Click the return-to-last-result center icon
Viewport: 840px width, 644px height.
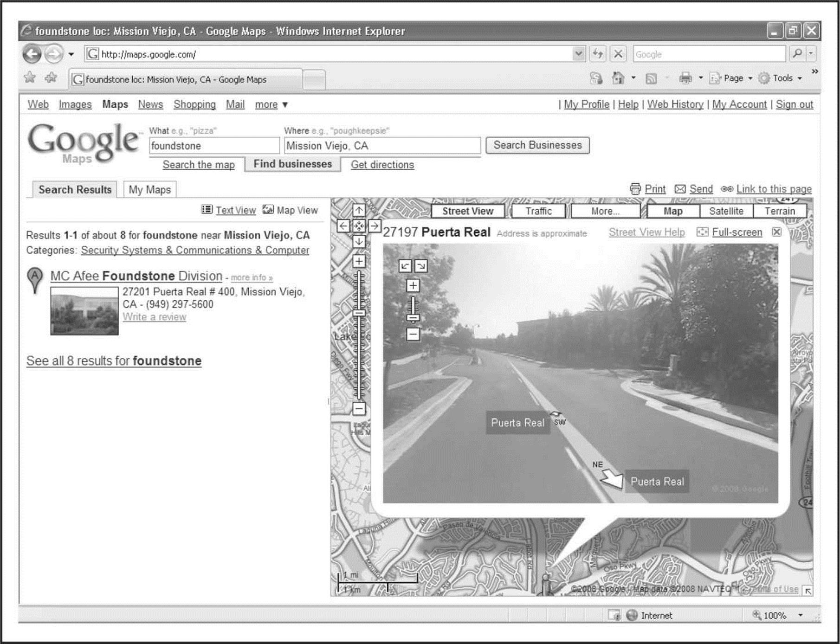tap(359, 226)
